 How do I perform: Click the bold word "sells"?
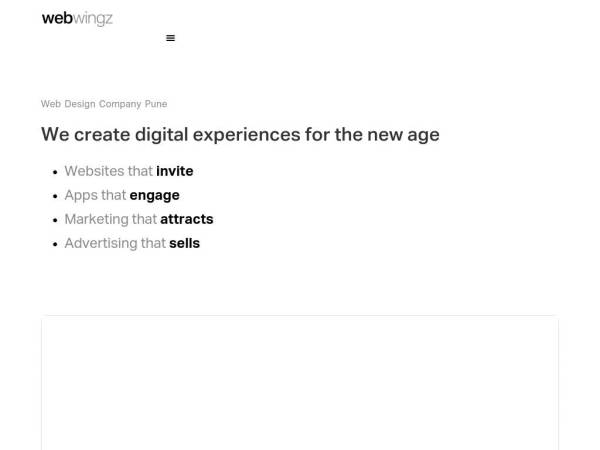184,243
